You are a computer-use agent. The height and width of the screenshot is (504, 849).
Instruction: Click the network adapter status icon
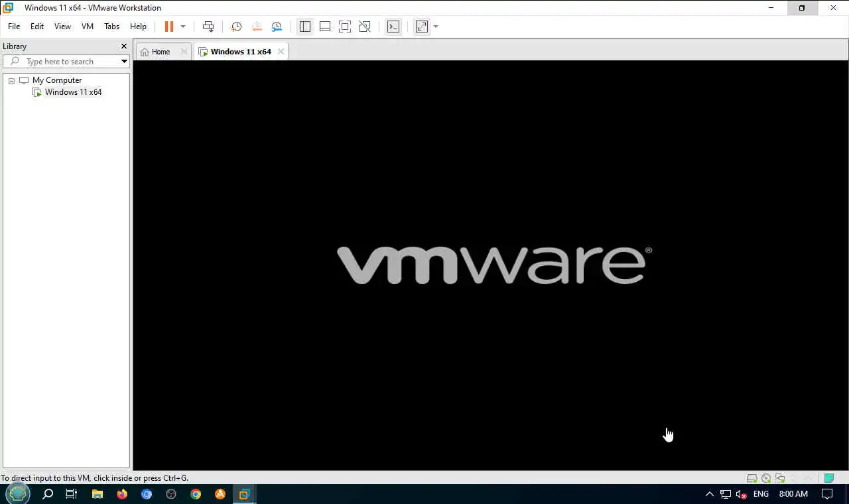click(x=780, y=478)
